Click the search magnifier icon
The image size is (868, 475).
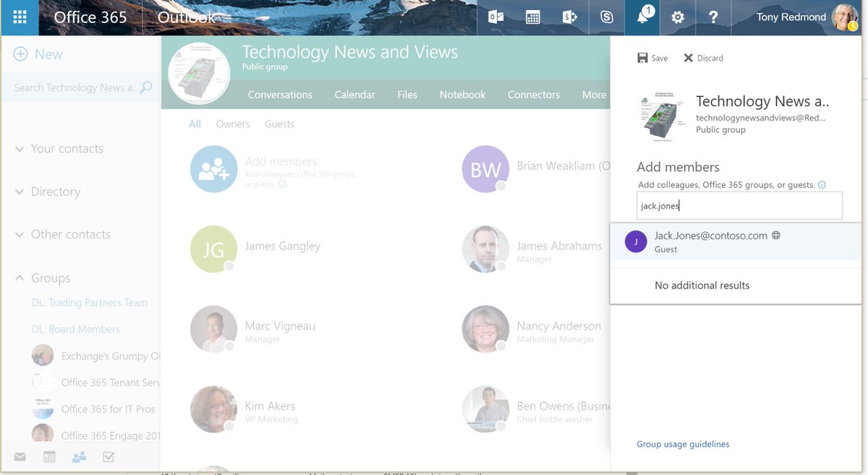[146, 87]
